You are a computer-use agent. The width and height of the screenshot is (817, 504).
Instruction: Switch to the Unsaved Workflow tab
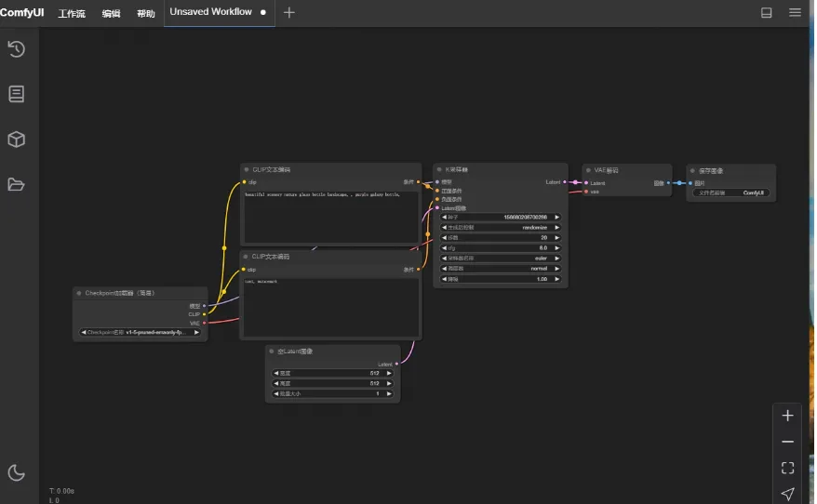point(210,12)
